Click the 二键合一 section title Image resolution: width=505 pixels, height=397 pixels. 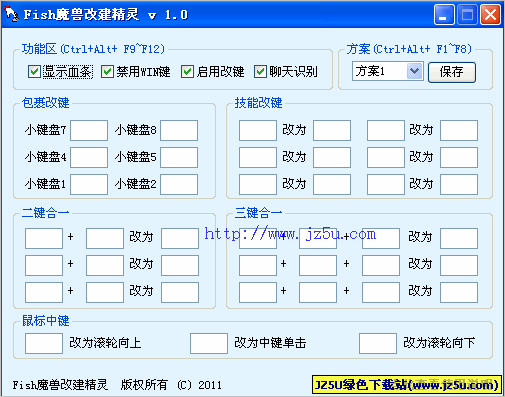46,213
